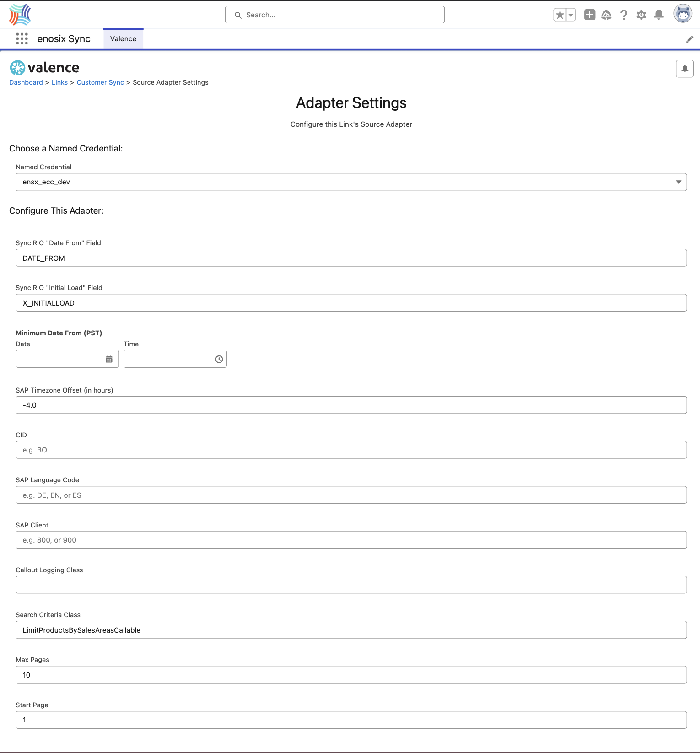The image size is (700, 753).
Task: Click the Minimum Date From Date input
Action: click(x=67, y=359)
